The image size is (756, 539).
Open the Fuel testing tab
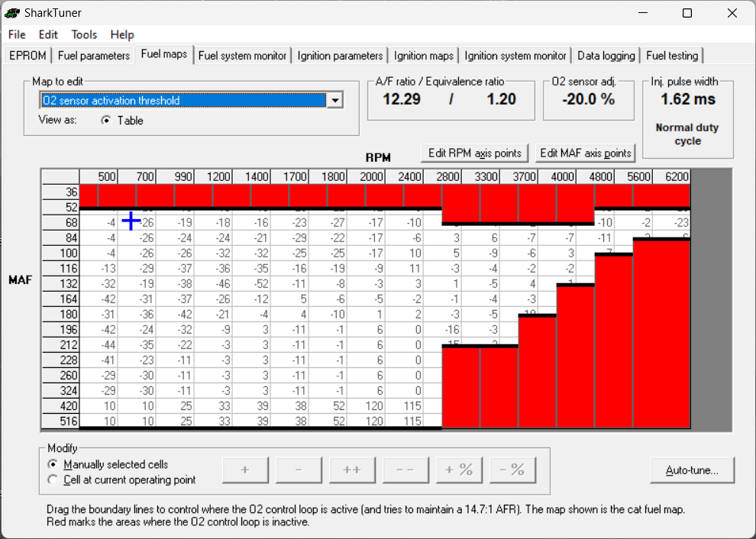(672, 56)
